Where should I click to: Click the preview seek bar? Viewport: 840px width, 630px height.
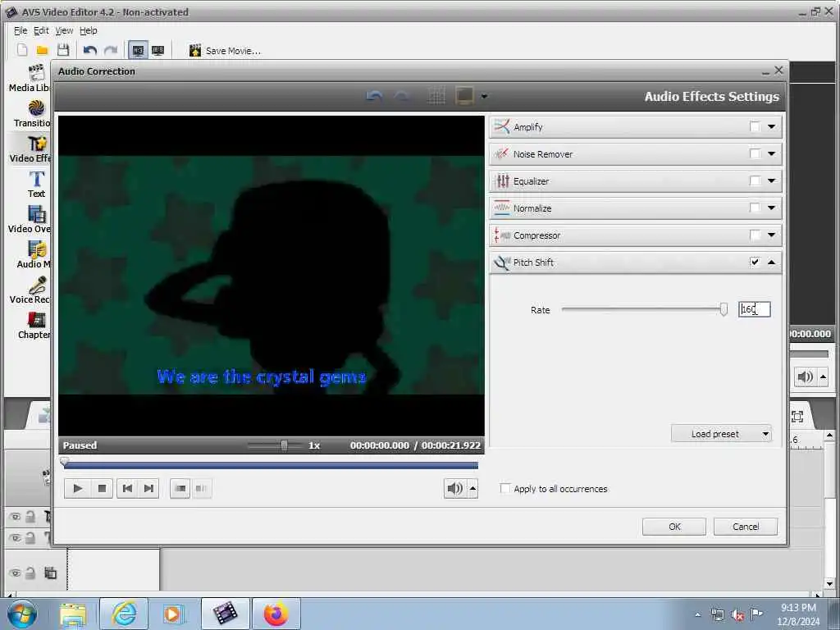tap(271, 465)
